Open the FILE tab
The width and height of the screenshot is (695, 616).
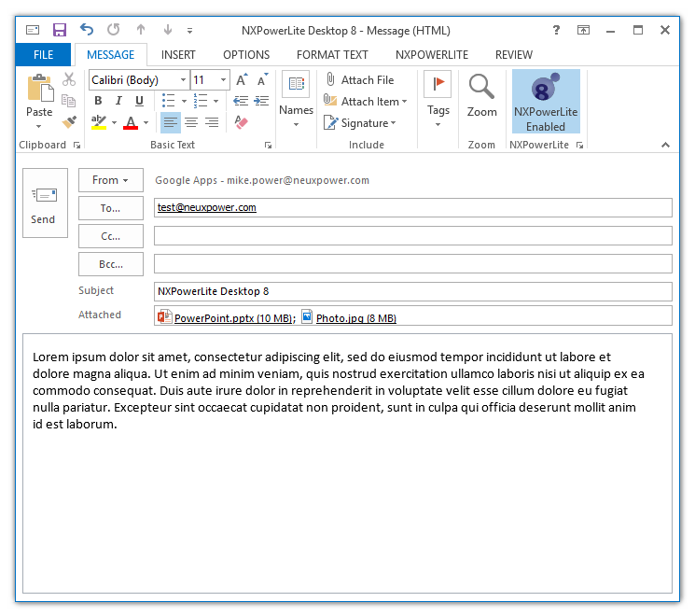[x=43, y=55]
